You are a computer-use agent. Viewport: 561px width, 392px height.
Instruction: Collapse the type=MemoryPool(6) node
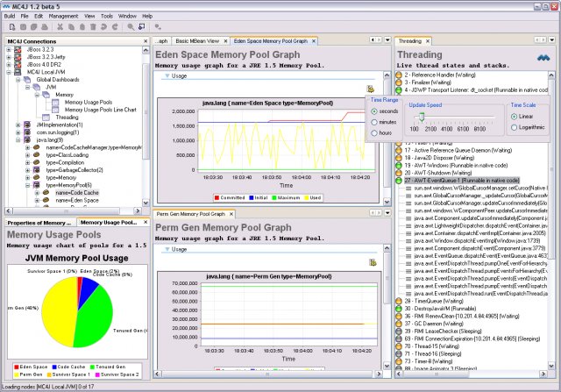click(x=27, y=185)
